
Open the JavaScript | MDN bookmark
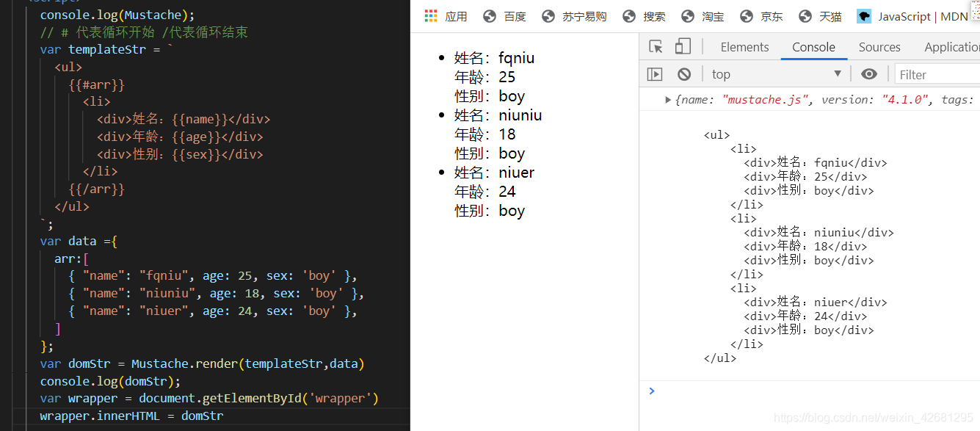912,16
